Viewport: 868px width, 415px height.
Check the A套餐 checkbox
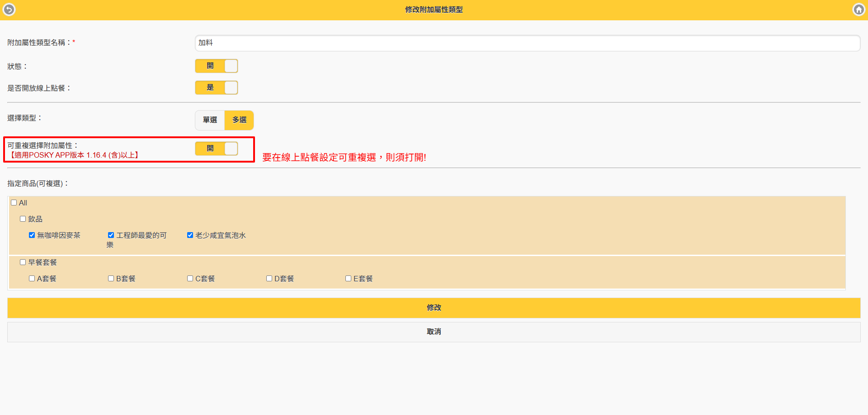tap(32, 279)
